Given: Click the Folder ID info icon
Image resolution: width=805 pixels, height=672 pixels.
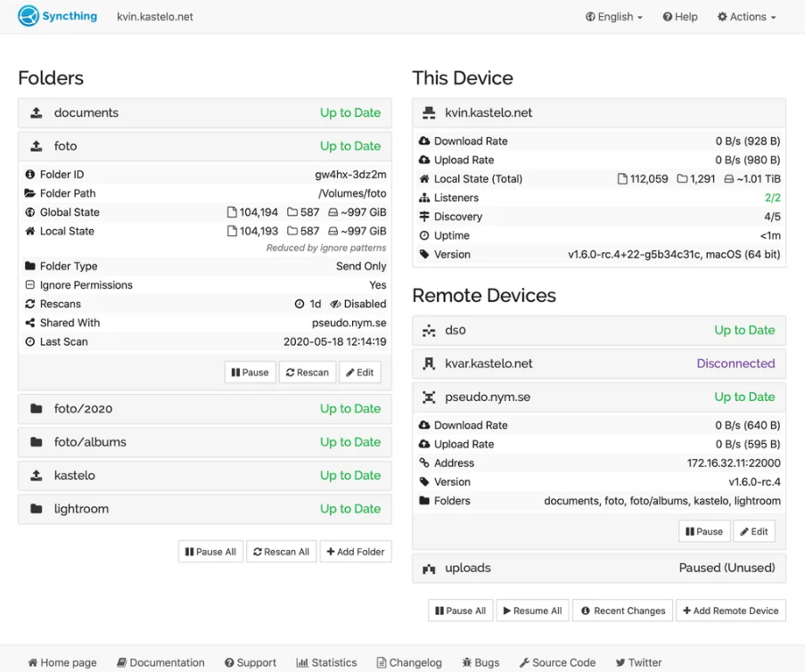Looking at the screenshot, I should point(29,175).
